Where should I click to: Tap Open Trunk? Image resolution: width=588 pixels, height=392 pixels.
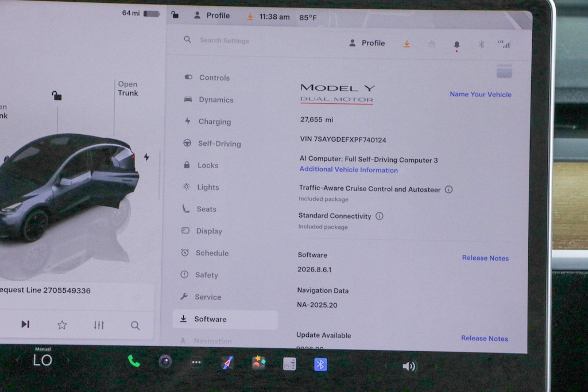pyautogui.click(x=128, y=88)
